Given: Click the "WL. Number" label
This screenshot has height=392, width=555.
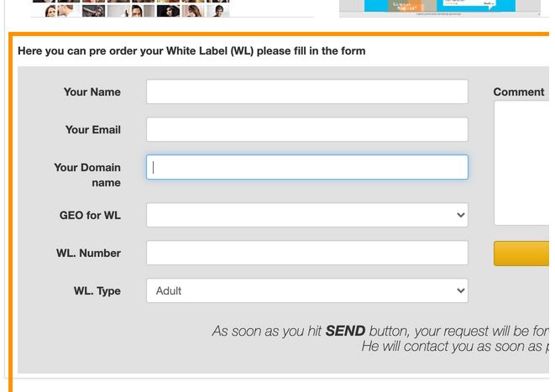Looking at the screenshot, I should (x=88, y=253).
